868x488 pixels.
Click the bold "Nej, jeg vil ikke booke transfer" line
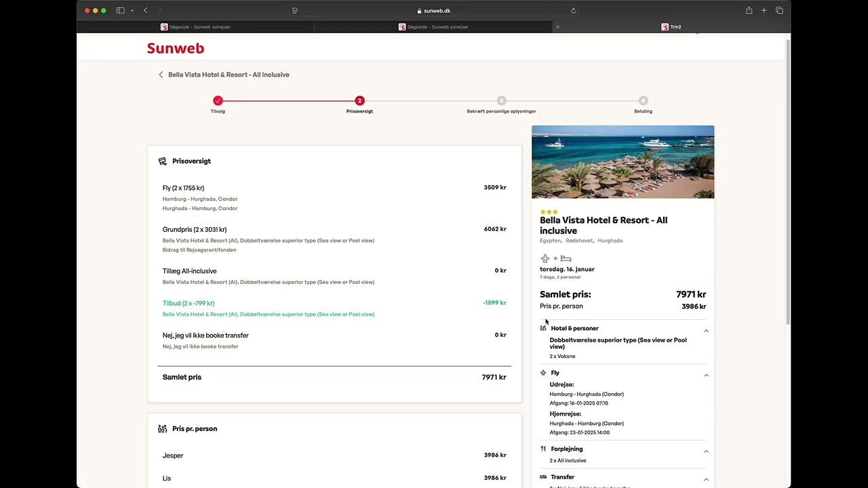(205, 335)
